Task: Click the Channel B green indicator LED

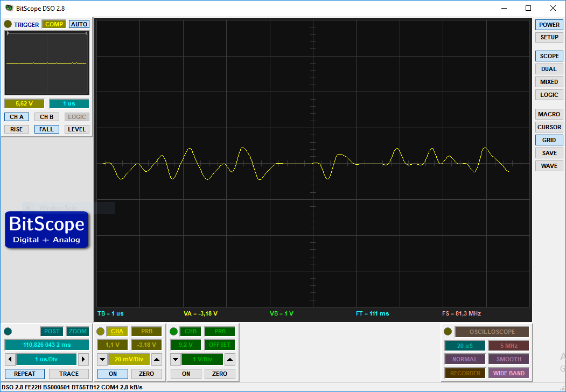Action: click(173, 331)
